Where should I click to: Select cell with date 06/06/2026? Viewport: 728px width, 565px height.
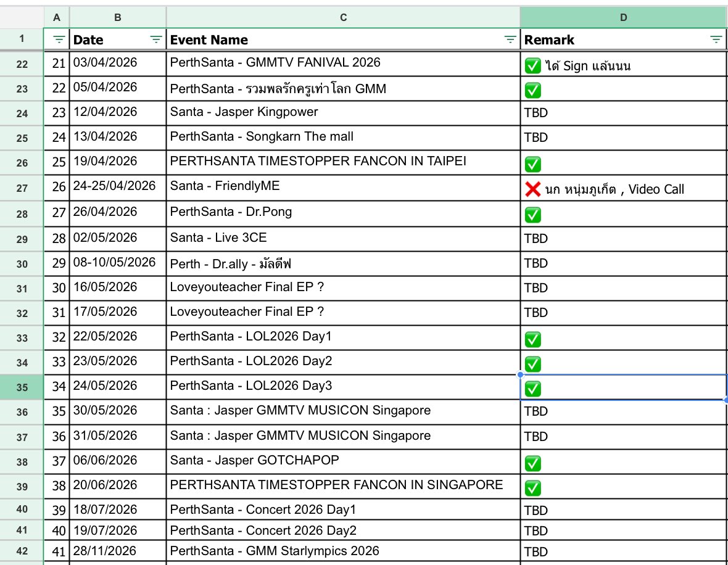pyautogui.click(x=118, y=461)
